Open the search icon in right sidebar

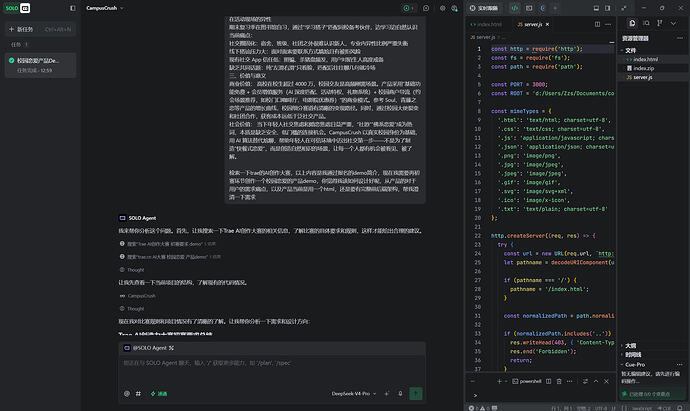click(x=646, y=23)
